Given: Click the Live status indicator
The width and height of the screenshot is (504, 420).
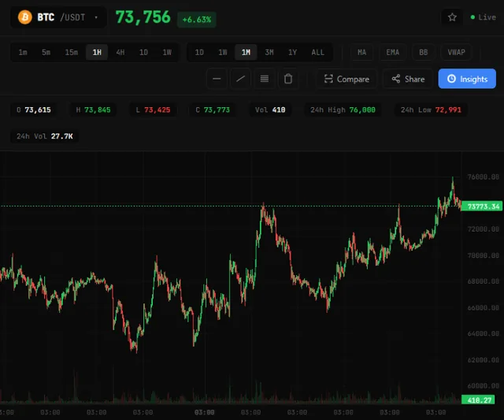Looking at the screenshot, I should [483, 17].
